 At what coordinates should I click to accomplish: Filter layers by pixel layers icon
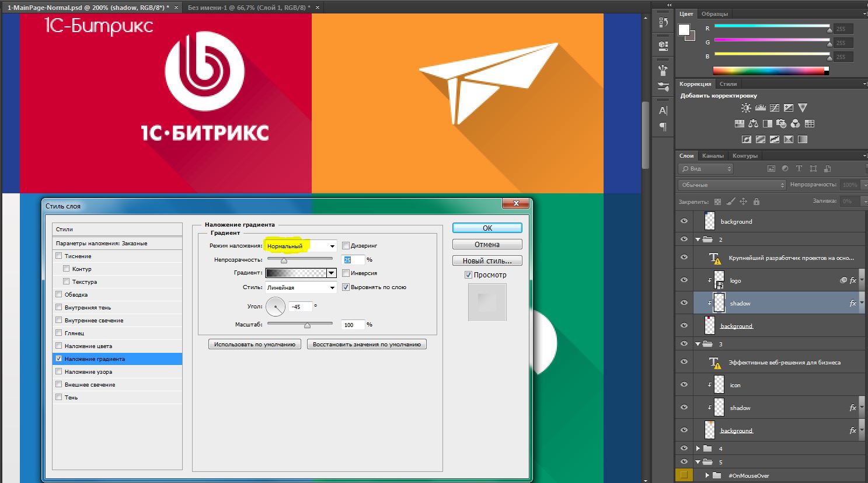771,169
